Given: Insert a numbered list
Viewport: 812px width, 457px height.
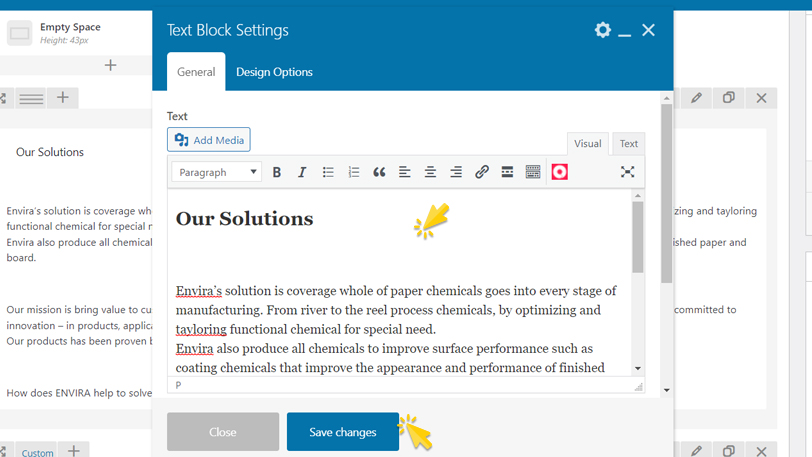Looking at the screenshot, I should (353, 172).
